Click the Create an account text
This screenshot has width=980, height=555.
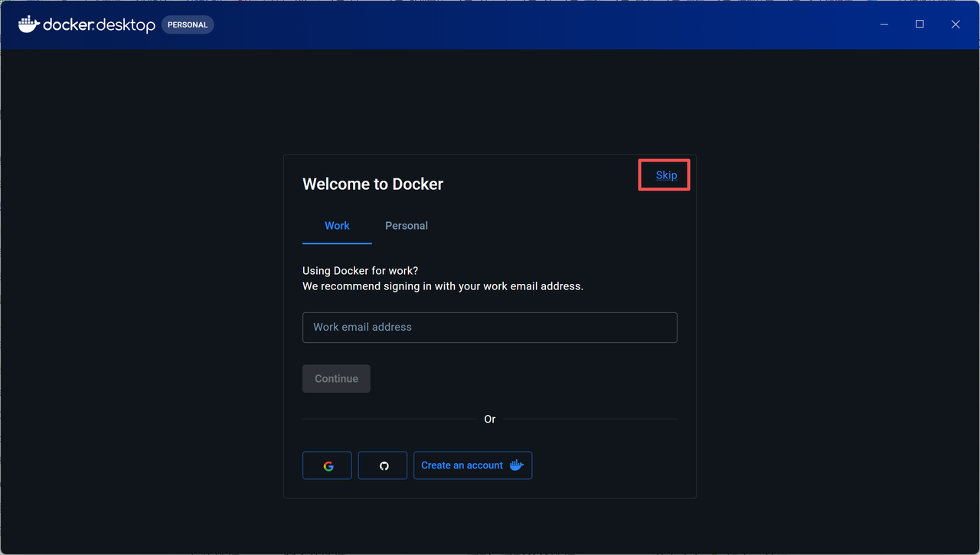[x=462, y=465]
